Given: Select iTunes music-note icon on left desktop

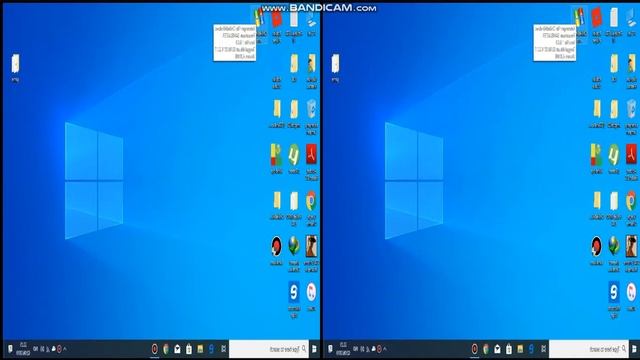Looking at the screenshot, I should click(311, 292).
